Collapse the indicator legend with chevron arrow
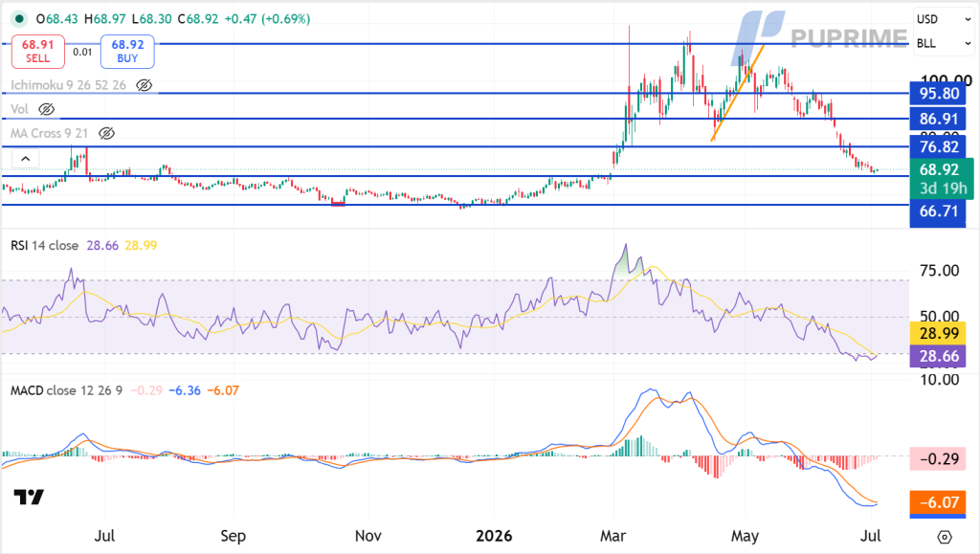Image resolution: width=980 pixels, height=554 pixels. (x=26, y=159)
